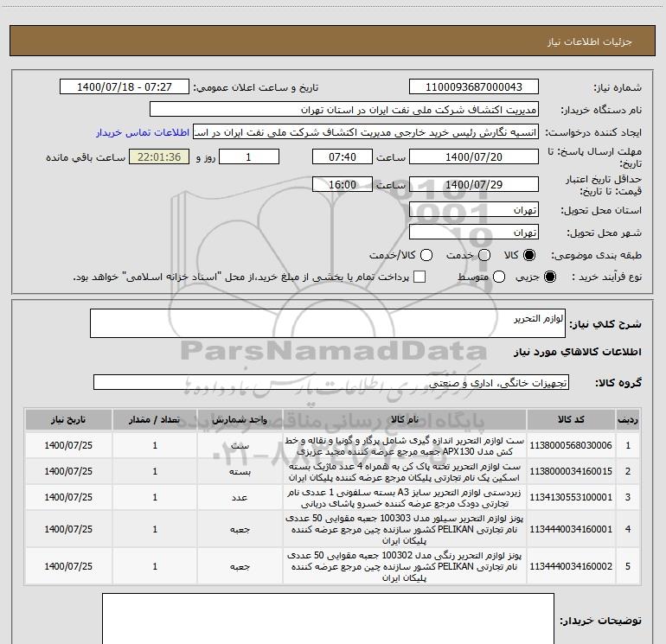Click the request creator field

click(366, 132)
